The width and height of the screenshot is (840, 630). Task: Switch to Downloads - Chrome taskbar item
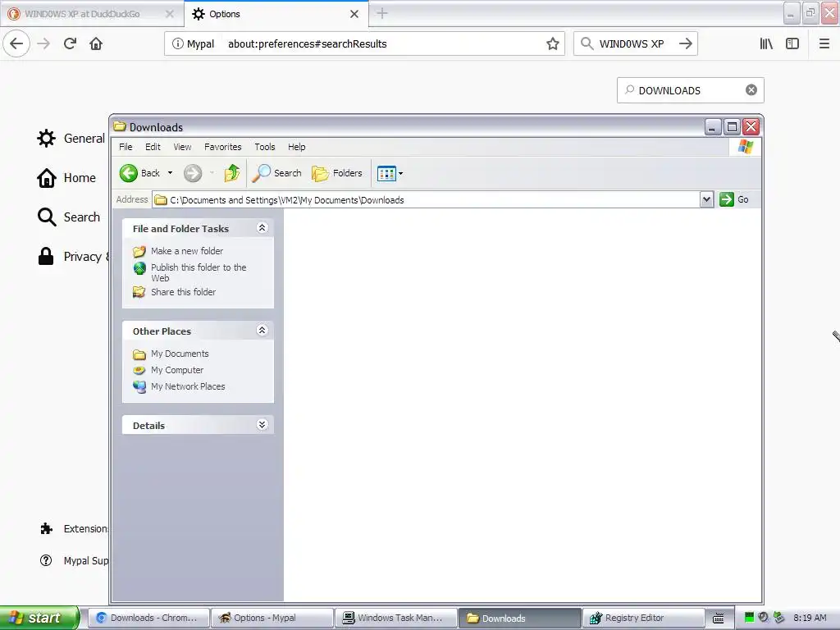(x=148, y=618)
